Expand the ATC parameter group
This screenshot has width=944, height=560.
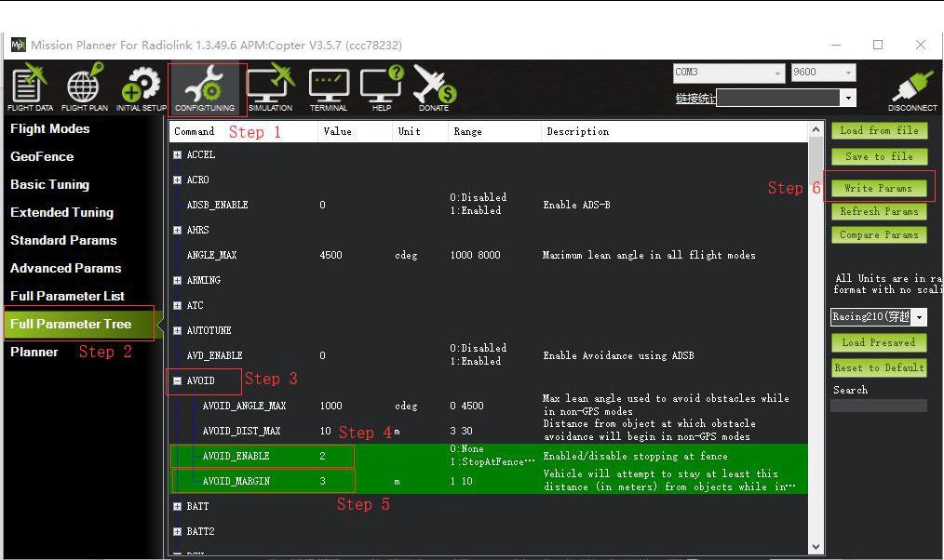click(177, 305)
